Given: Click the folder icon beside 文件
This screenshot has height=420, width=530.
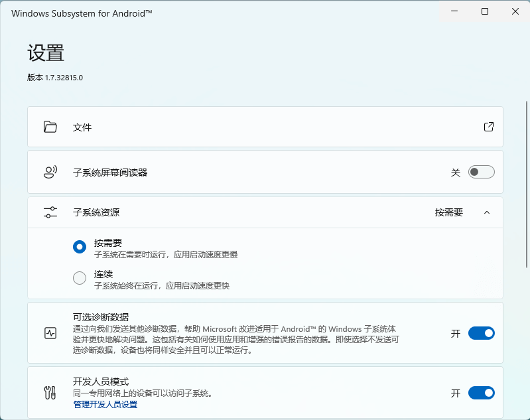Looking at the screenshot, I should coord(50,127).
